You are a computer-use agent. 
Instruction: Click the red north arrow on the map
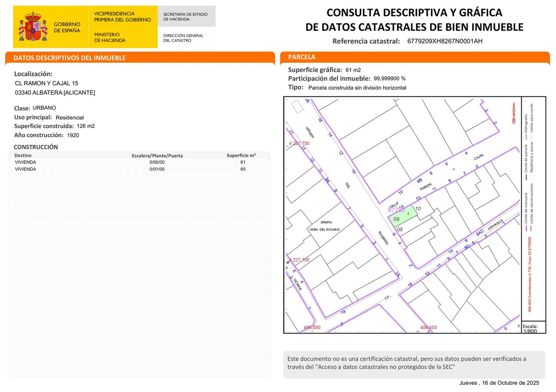pyautogui.click(x=514, y=113)
